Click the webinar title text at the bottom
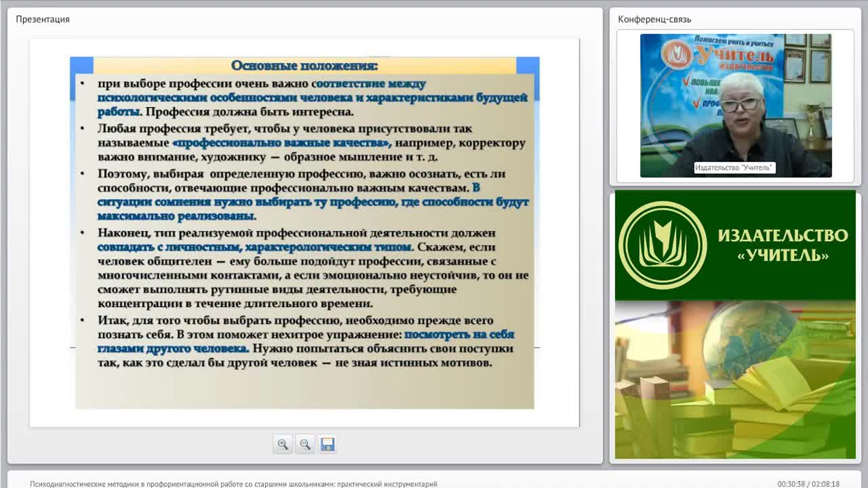Screen dimensions: 868x488 click(233, 484)
